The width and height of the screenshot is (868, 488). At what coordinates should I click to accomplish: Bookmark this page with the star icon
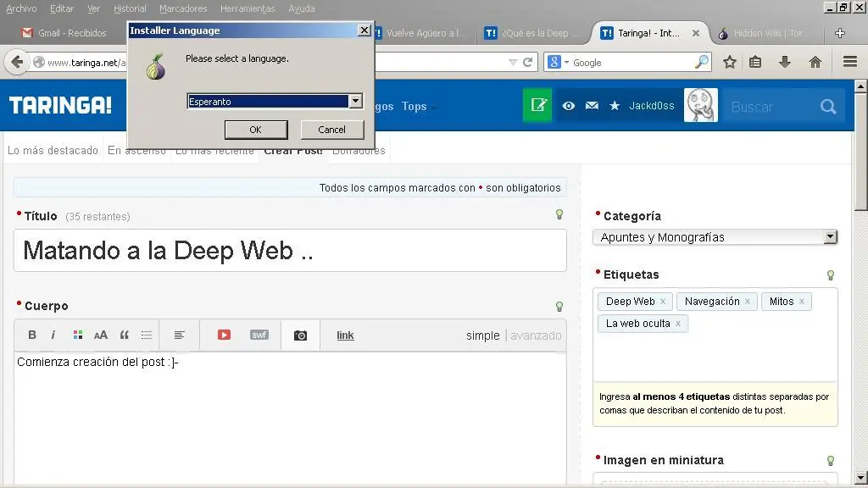tap(730, 62)
